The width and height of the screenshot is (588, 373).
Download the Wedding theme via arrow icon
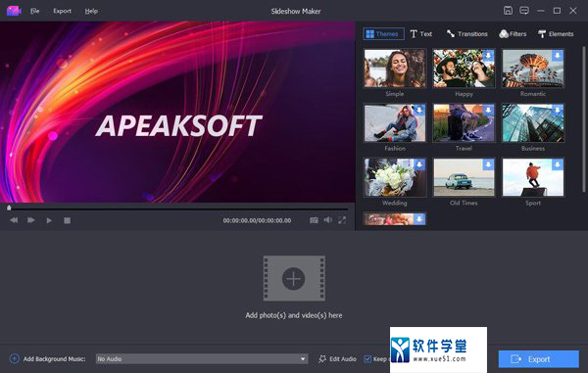(419, 164)
